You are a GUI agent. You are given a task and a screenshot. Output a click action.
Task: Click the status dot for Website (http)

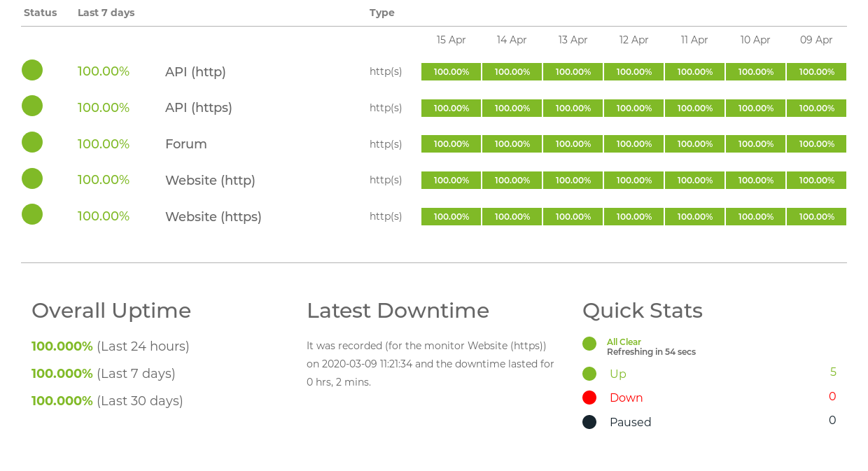pyautogui.click(x=32, y=178)
